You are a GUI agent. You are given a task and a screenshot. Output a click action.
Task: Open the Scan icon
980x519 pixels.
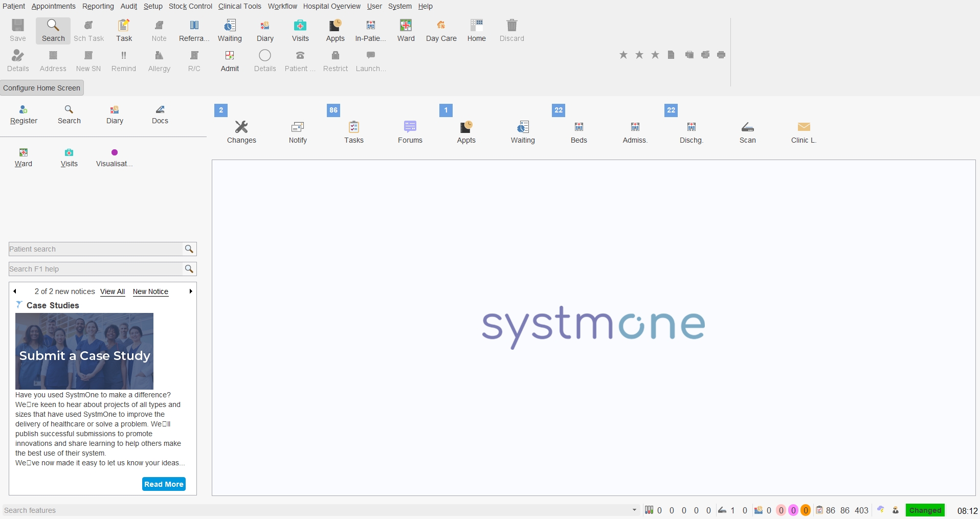748,132
